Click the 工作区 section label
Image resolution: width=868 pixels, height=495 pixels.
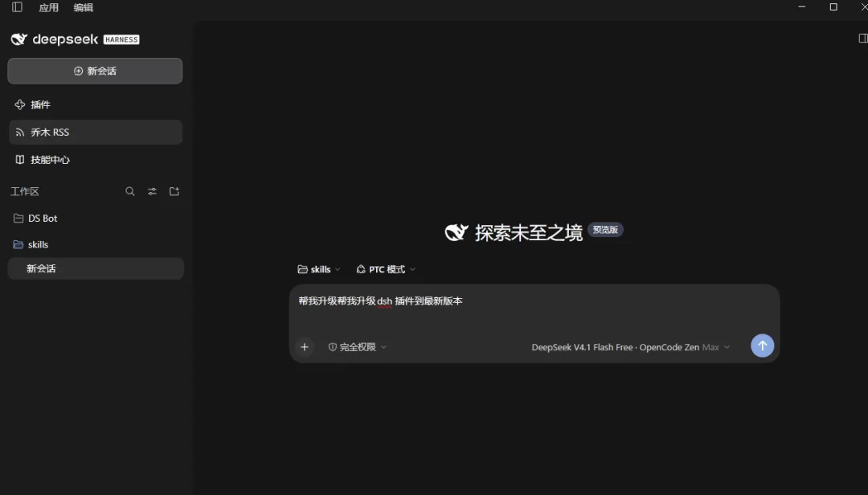tap(25, 191)
